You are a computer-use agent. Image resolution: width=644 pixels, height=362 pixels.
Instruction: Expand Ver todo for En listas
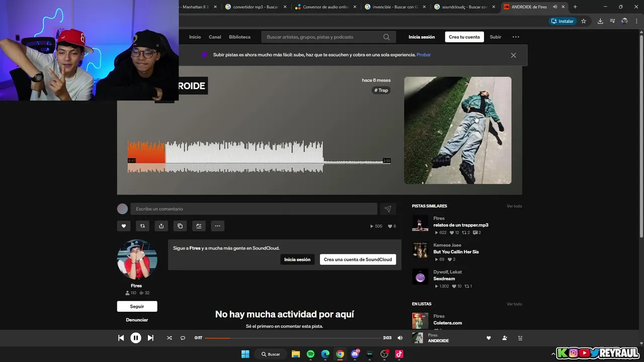[x=514, y=304]
